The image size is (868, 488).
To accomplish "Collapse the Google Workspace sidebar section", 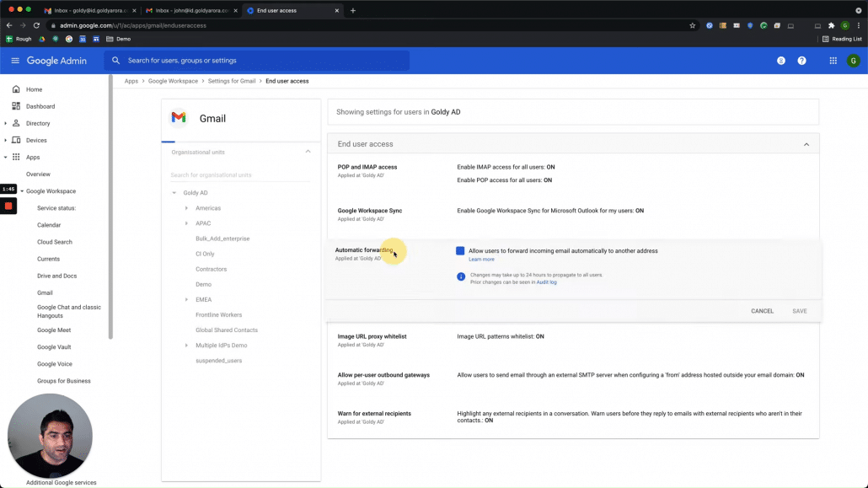I will pos(22,191).
